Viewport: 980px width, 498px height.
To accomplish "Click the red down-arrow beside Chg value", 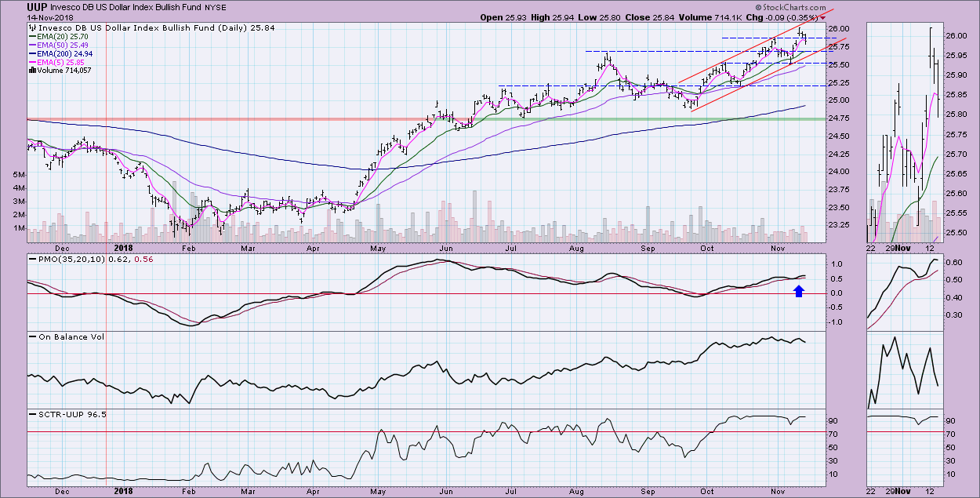I will (x=822, y=16).
